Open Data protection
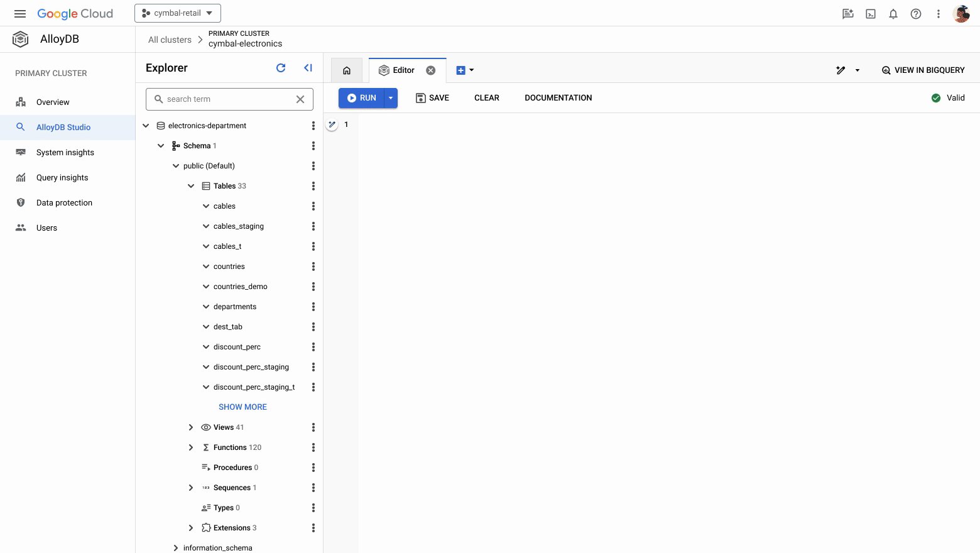Image resolution: width=980 pixels, height=553 pixels. click(x=67, y=203)
